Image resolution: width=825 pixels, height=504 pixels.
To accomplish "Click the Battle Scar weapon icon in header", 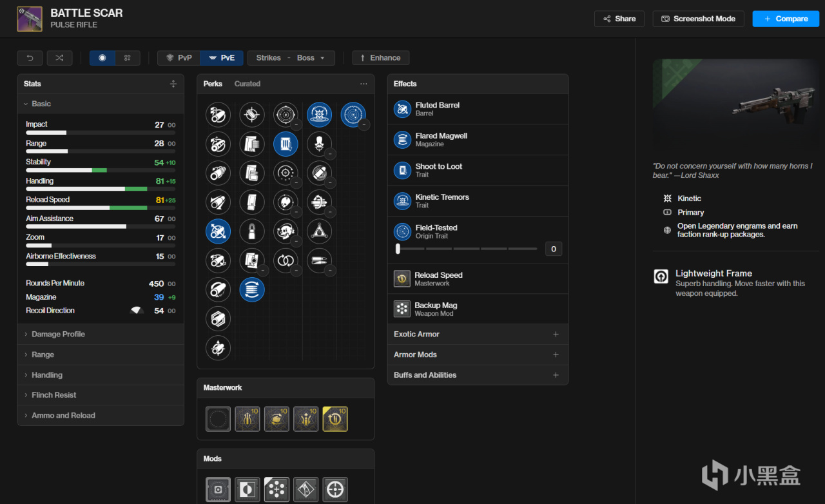I will tap(30, 19).
